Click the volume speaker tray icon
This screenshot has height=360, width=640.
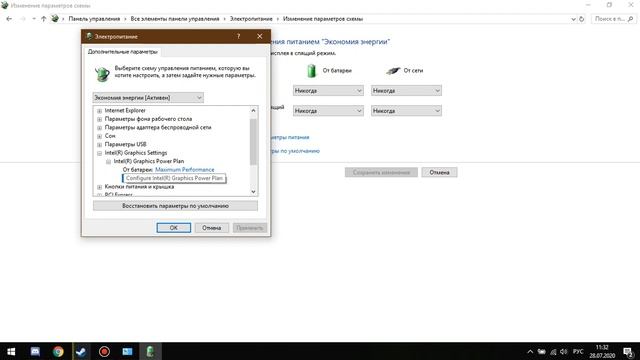pyautogui.click(x=564, y=351)
